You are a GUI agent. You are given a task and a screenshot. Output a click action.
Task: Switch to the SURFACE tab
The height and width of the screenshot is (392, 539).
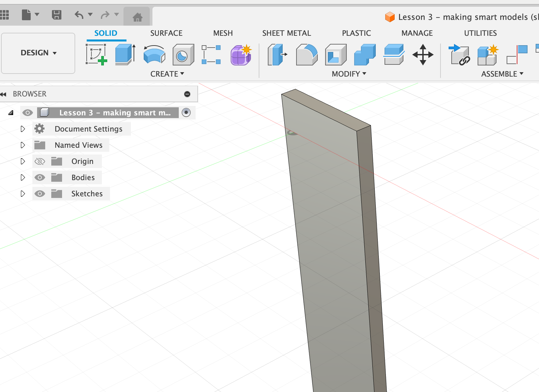[166, 33]
